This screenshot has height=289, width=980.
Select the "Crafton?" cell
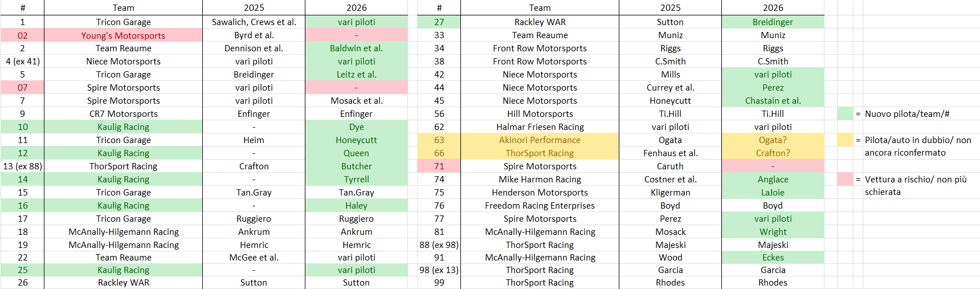tap(773, 153)
